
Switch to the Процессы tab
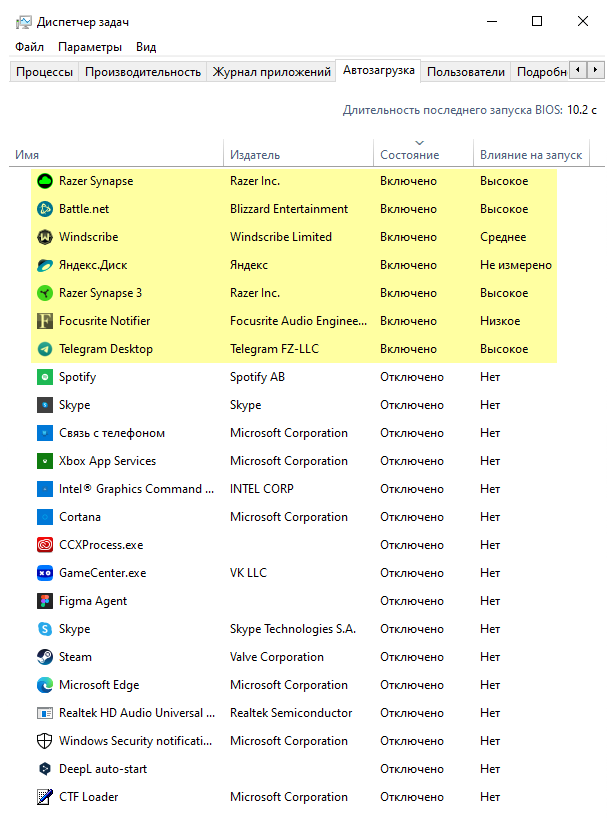44,71
